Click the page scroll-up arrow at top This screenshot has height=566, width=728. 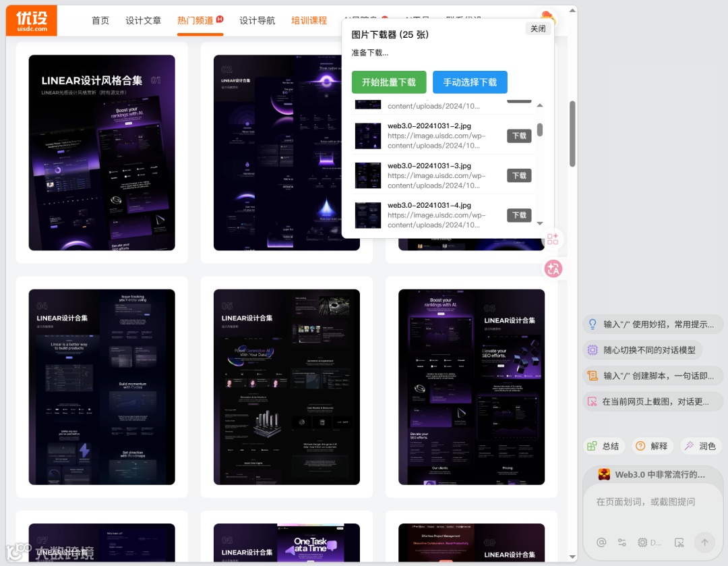click(572, 10)
